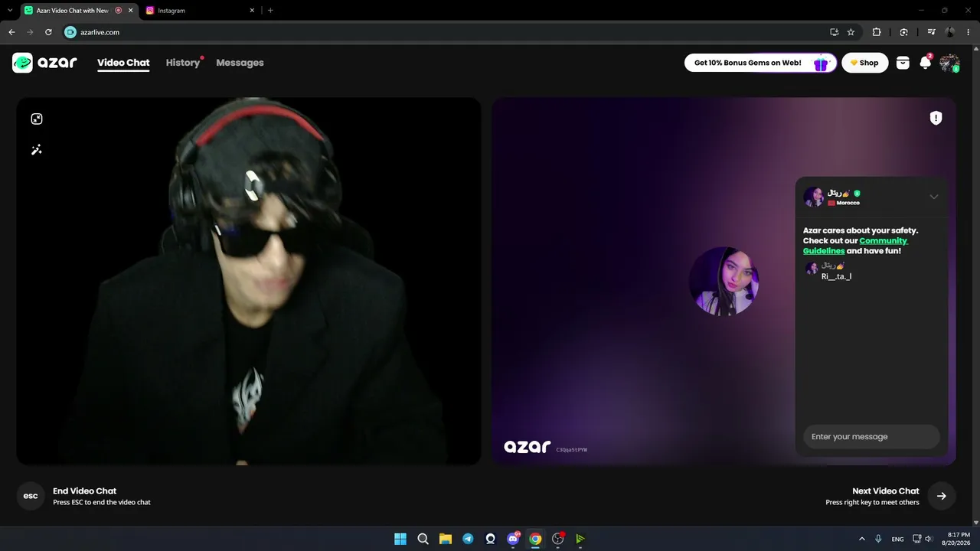This screenshot has width=980, height=551.
Task: Open a new browser tab
Action: 270,11
